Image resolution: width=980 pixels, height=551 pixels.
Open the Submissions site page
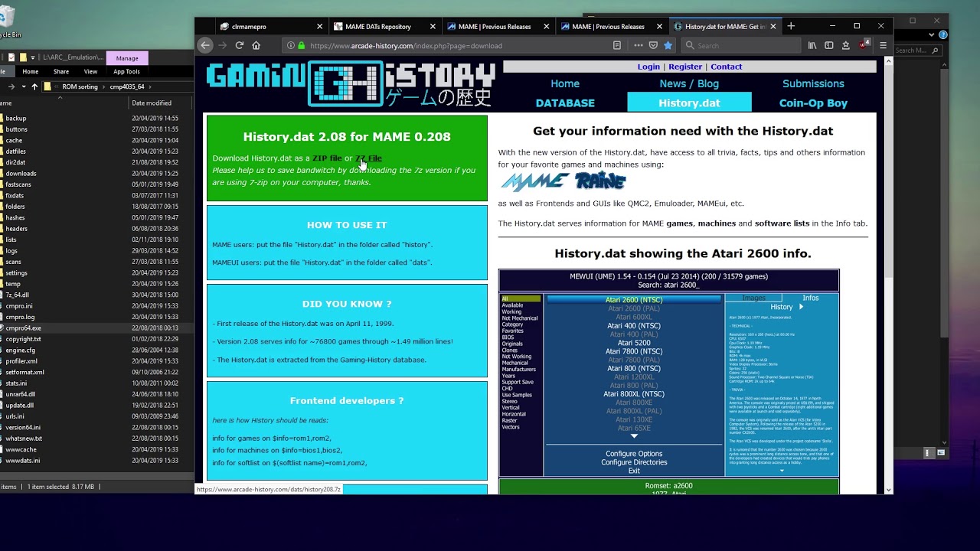pos(813,83)
